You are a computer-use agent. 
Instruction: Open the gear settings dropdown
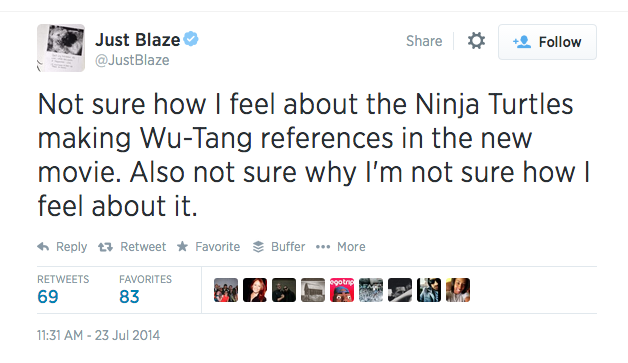[x=476, y=41]
